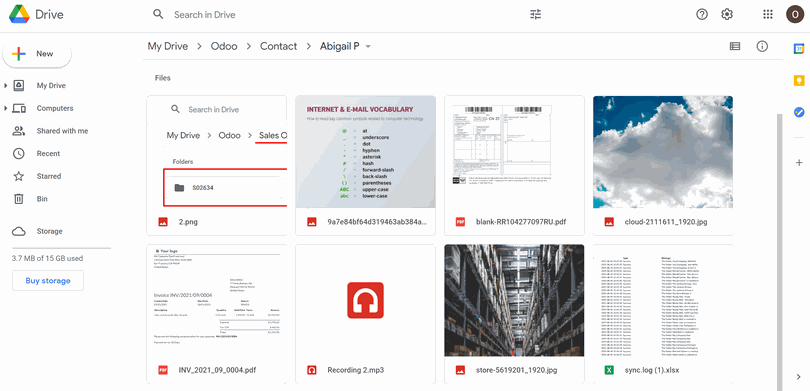
Task: Select the Recording 2.mp3 thumbnail
Action: coord(365,301)
